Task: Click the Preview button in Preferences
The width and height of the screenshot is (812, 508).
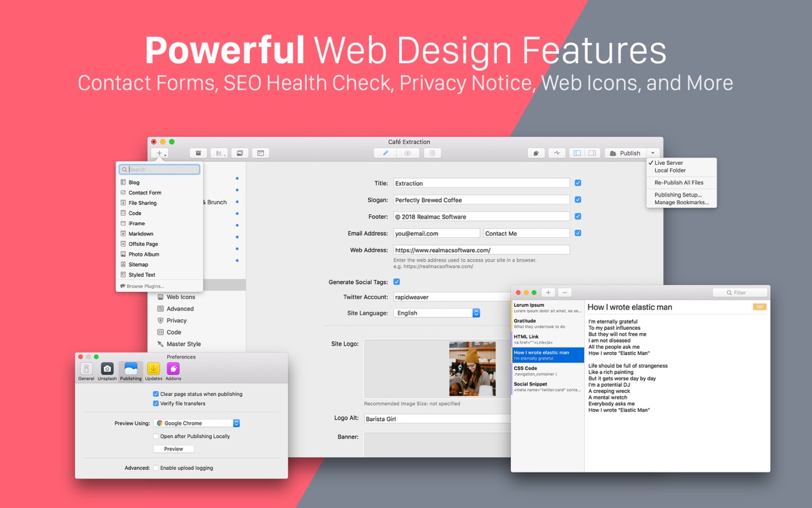Action: 174,449
